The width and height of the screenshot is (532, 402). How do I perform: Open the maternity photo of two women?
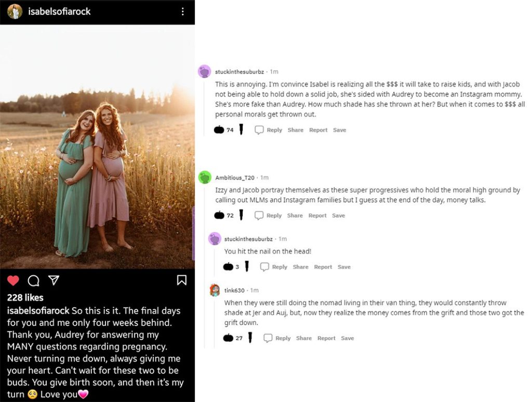point(97,146)
